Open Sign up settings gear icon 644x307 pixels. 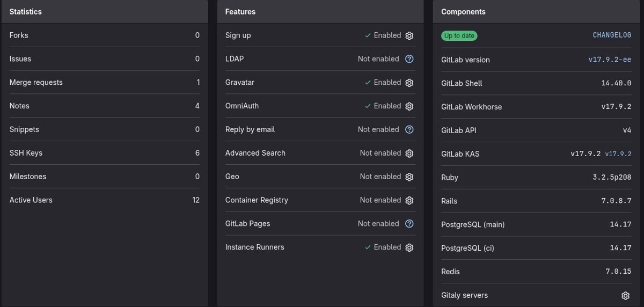tap(409, 35)
